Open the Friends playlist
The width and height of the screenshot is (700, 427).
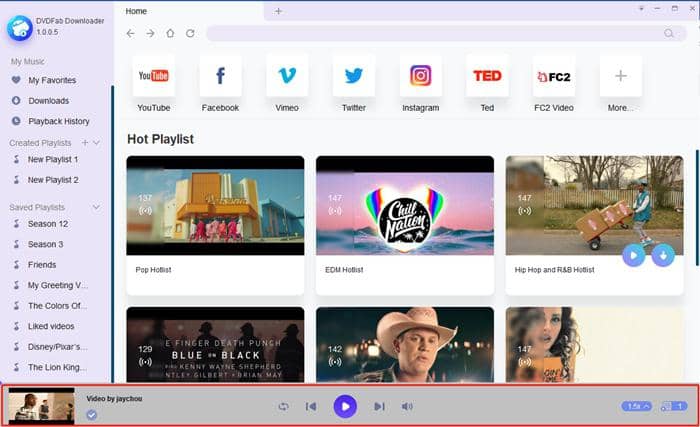[x=42, y=265]
